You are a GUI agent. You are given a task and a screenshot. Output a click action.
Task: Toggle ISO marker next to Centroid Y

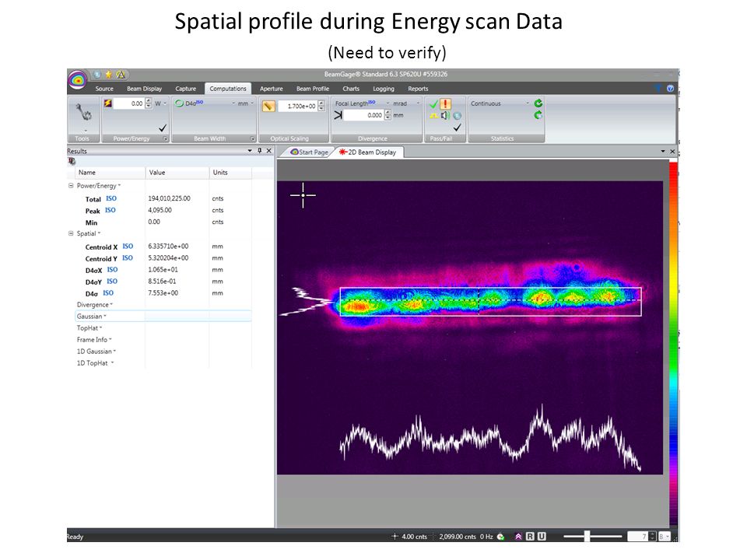click(127, 257)
